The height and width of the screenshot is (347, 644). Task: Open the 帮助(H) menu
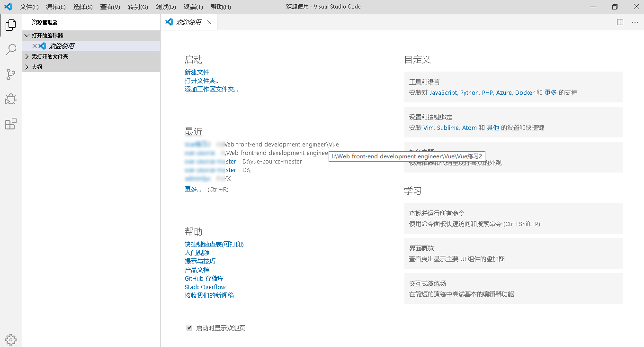coord(221,7)
